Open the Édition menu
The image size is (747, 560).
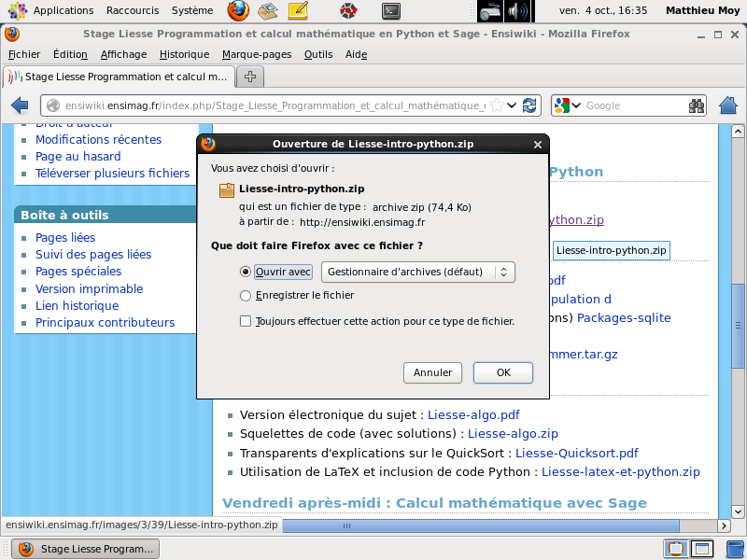(70, 54)
